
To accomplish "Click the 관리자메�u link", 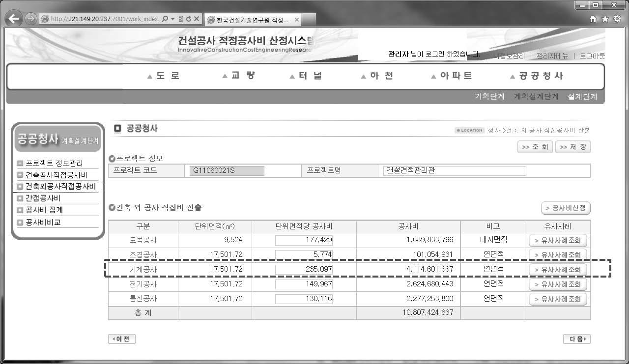I will tap(552, 56).
